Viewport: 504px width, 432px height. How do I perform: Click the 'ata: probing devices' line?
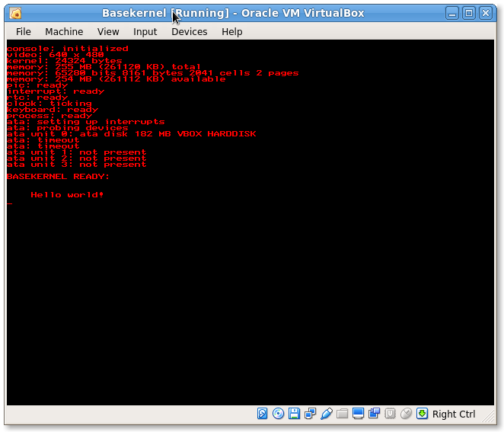(68, 128)
